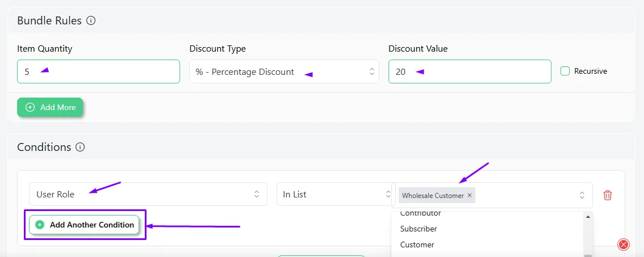Image resolution: width=644 pixels, height=257 pixels.
Task: Delete the User Role condition with trash icon
Action: click(x=608, y=195)
